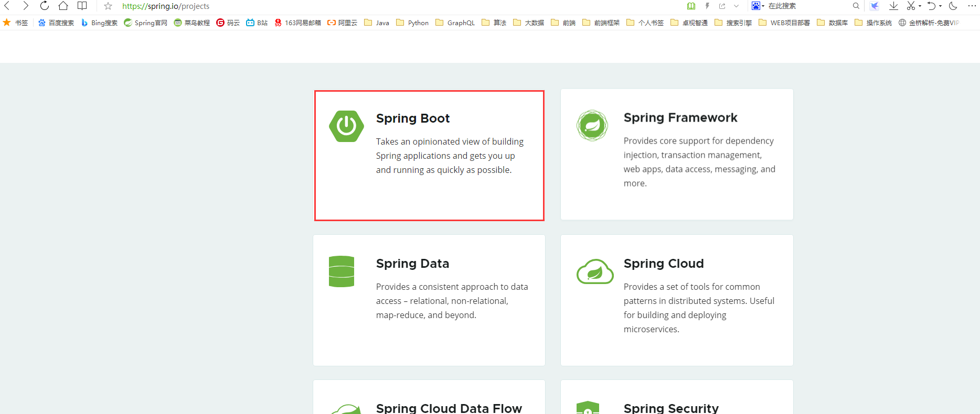The width and height of the screenshot is (980, 414).
Task: Expand the GraphQL bookmark folder
Action: point(455,23)
